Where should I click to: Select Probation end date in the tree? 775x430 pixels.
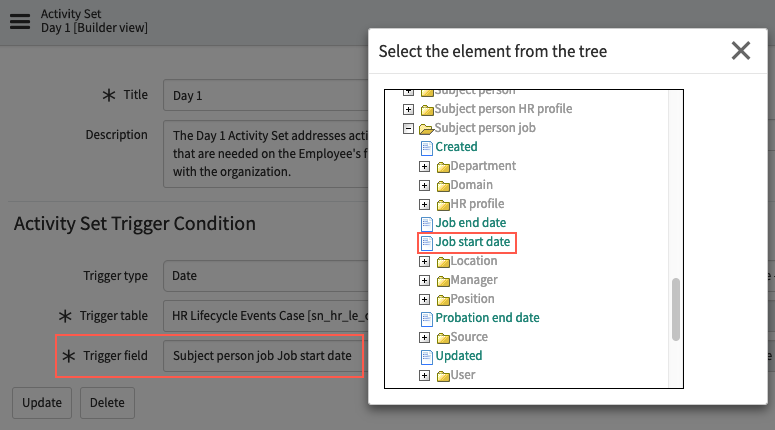click(x=487, y=318)
